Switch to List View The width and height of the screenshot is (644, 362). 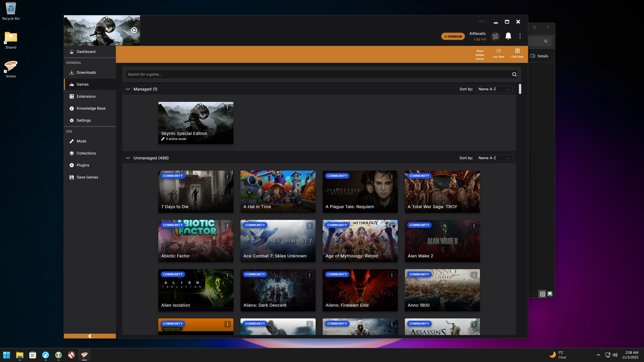498,53
